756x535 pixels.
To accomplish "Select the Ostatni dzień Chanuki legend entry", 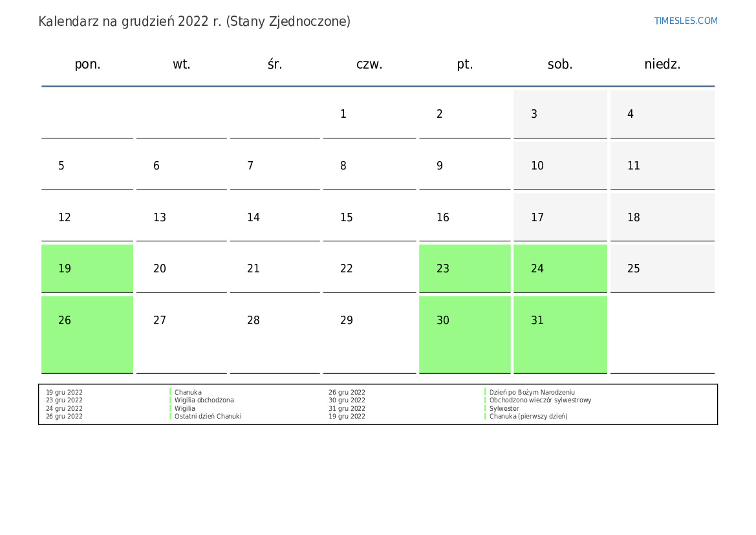I will click(208, 417).
